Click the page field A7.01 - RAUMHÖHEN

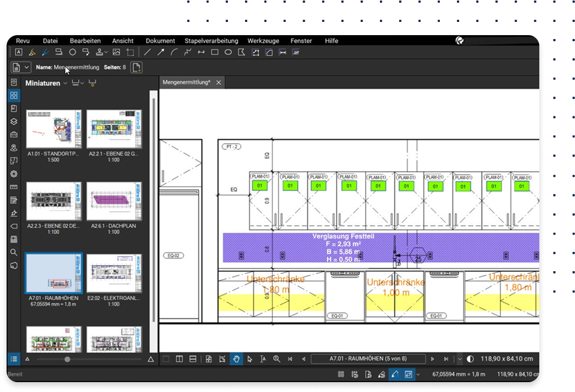[x=368, y=359]
